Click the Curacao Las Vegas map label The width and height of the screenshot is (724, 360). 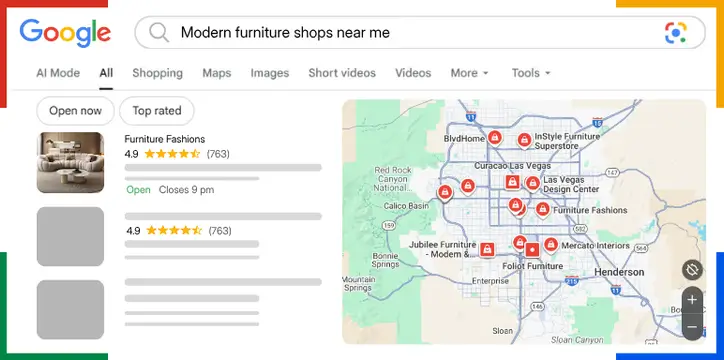coord(513,165)
